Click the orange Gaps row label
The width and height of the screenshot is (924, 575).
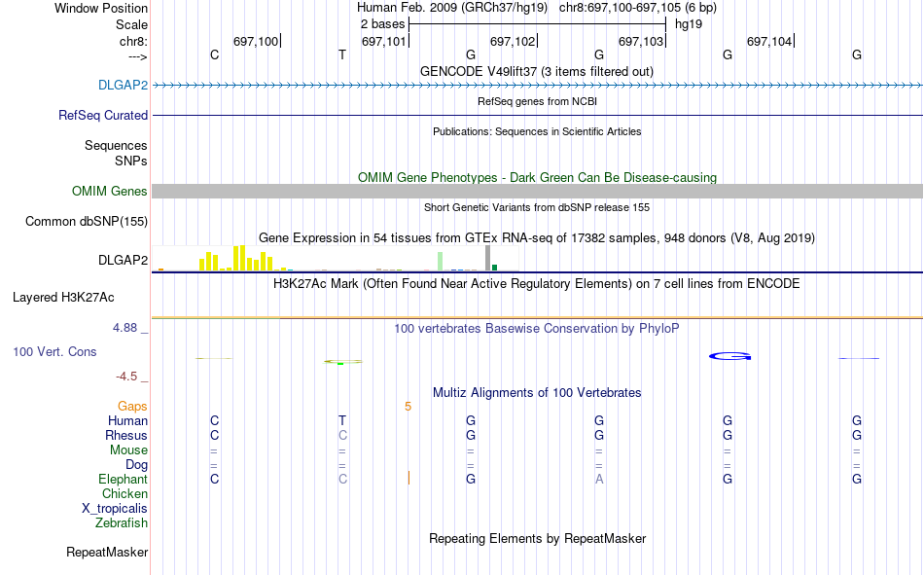pyautogui.click(x=132, y=406)
